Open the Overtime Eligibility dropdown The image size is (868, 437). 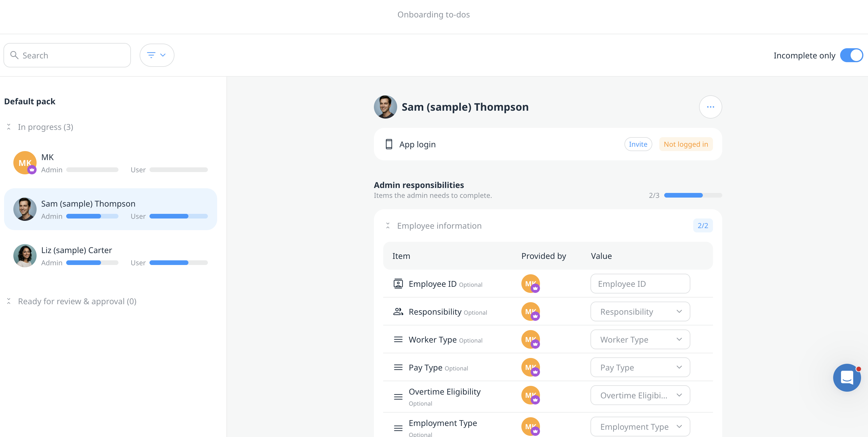(640, 395)
